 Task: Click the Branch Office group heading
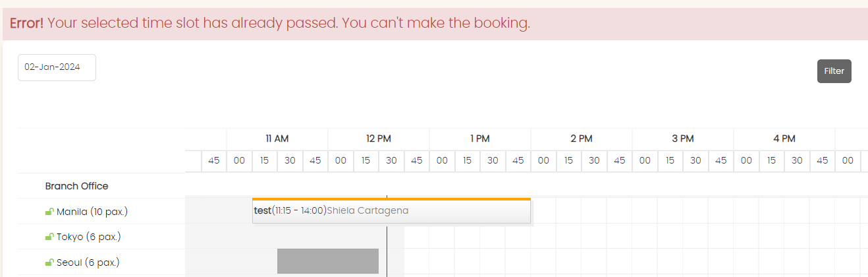point(77,186)
